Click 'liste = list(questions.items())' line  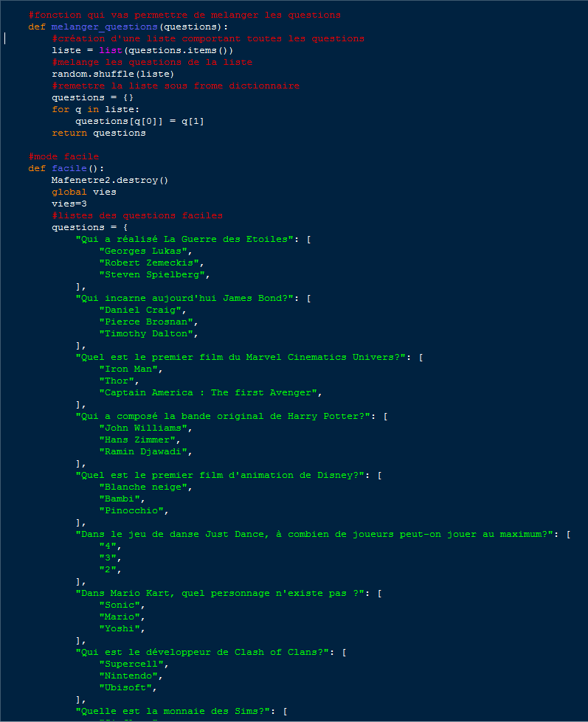142,50
